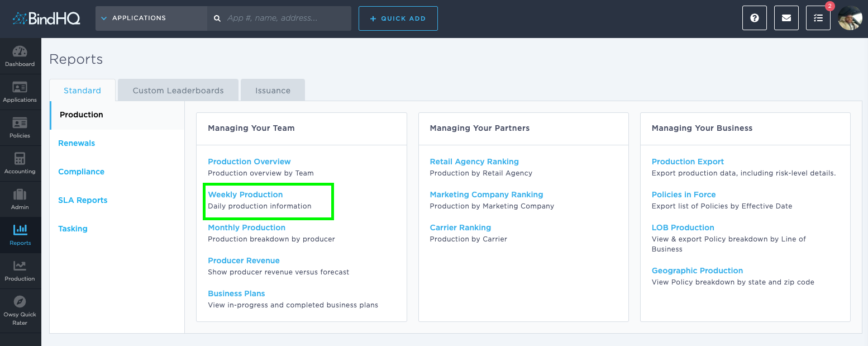
Task: Open Policies from the sidebar
Action: coord(20,128)
